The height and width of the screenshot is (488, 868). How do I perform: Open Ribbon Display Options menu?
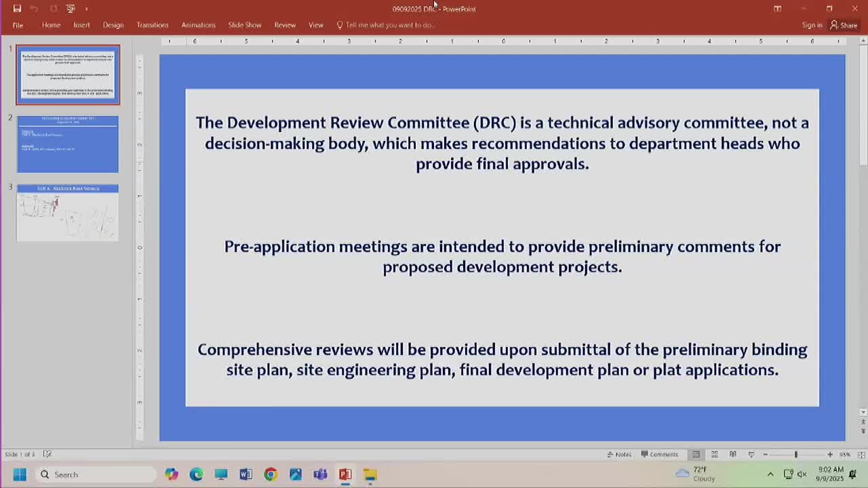(x=778, y=9)
